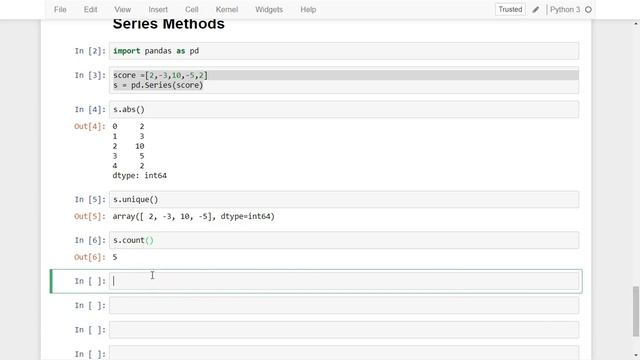640x360 pixels.
Task: Click the second empty code cell
Action: pyautogui.click(x=344, y=305)
